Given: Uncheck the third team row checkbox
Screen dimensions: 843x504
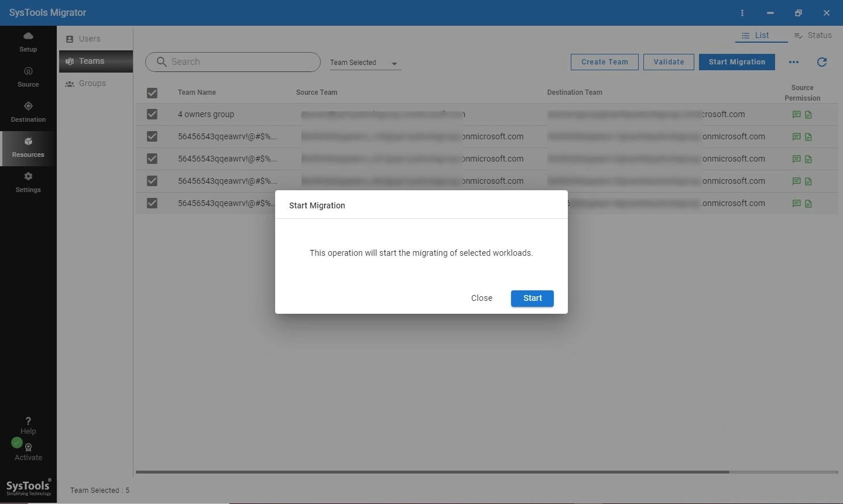Looking at the screenshot, I should tap(152, 159).
